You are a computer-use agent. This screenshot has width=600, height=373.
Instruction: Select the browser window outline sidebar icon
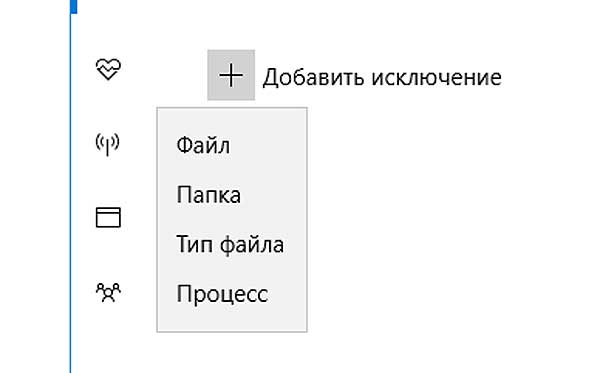pyautogui.click(x=108, y=217)
